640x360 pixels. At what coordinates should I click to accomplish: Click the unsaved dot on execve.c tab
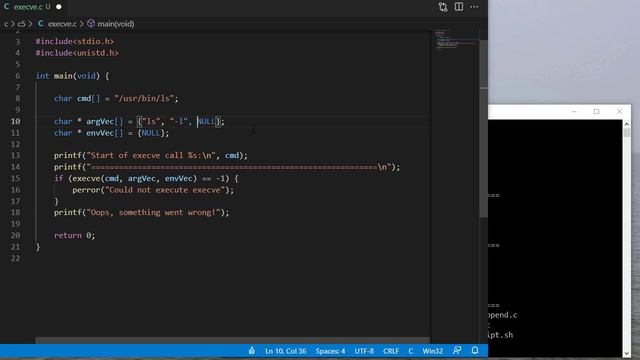[59, 7]
